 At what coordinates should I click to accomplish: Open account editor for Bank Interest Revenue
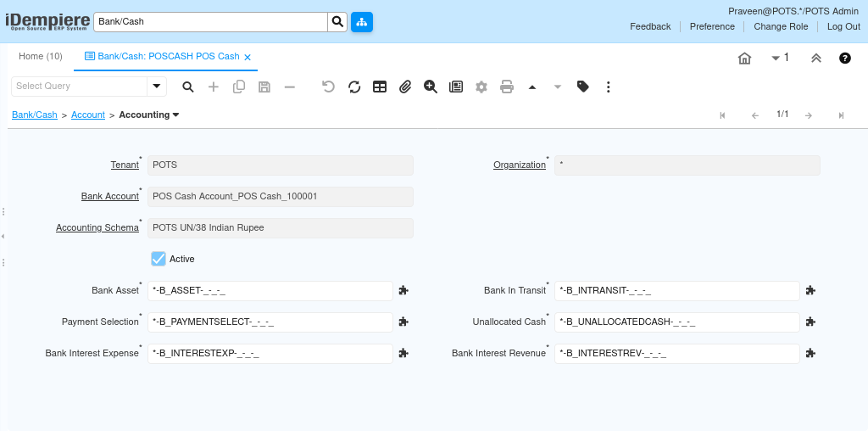[x=810, y=354]
